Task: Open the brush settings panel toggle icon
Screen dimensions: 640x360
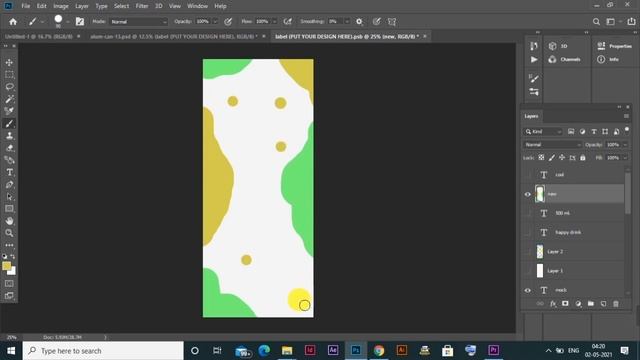Action: pyautogui.click(x=80, y=22)
